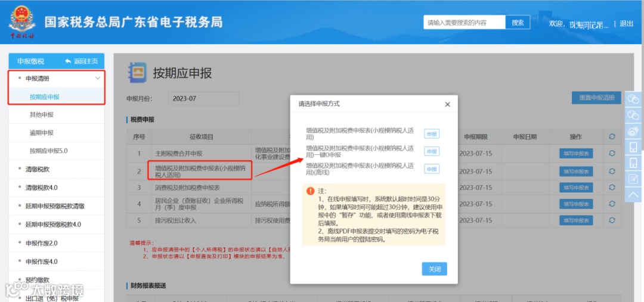The height and width of the screenshot is (302, 644).
Task: Click 填写申报表 for 消费税及附加税费申报表
Action: (576, 188)
